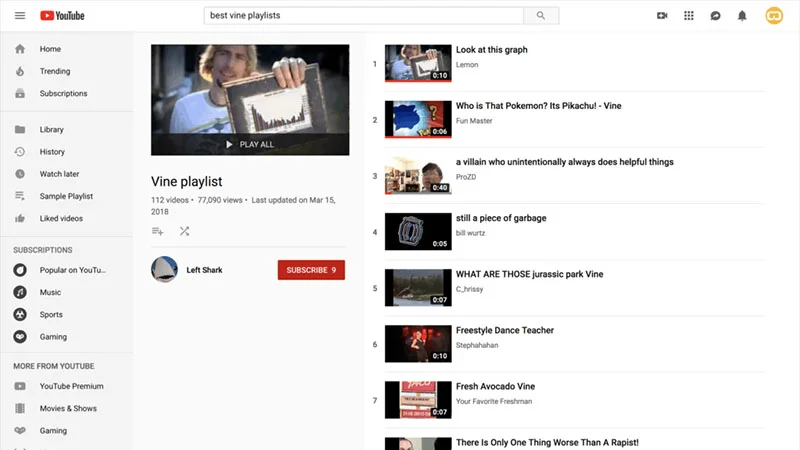
Task: Click the Sample Playlist list icon
Action: [x=20, y=196]
